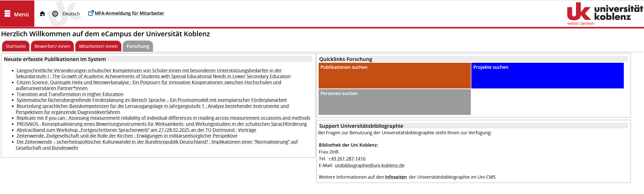
Task: Open the red Menü hamburger button
Action: (x=17, y=14)
